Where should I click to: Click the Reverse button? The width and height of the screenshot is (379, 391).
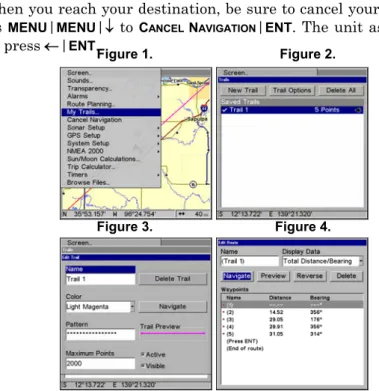pyautogui.click(x=309, y=276)
